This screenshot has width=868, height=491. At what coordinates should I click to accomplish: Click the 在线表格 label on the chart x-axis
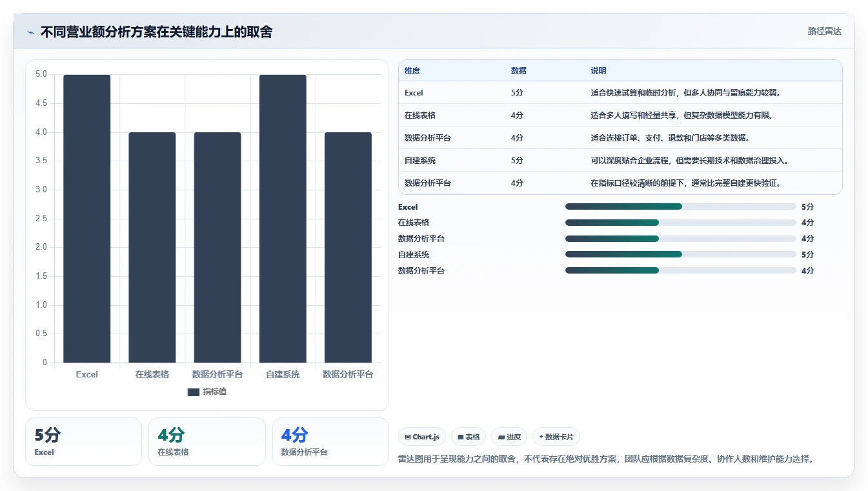152,374
